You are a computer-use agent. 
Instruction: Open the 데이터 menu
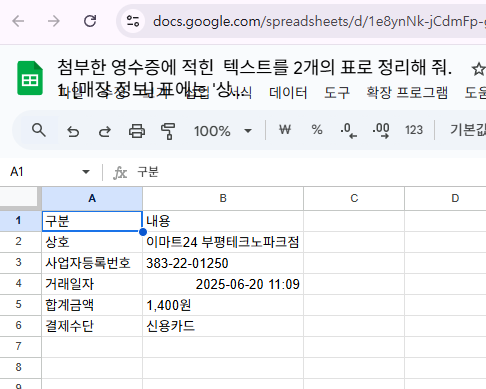pos(288,92)
